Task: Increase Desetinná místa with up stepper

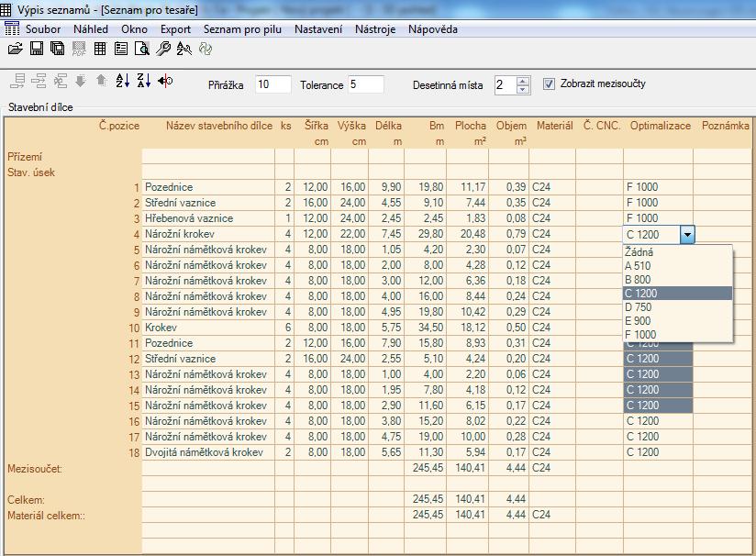Action: [522, 81]
